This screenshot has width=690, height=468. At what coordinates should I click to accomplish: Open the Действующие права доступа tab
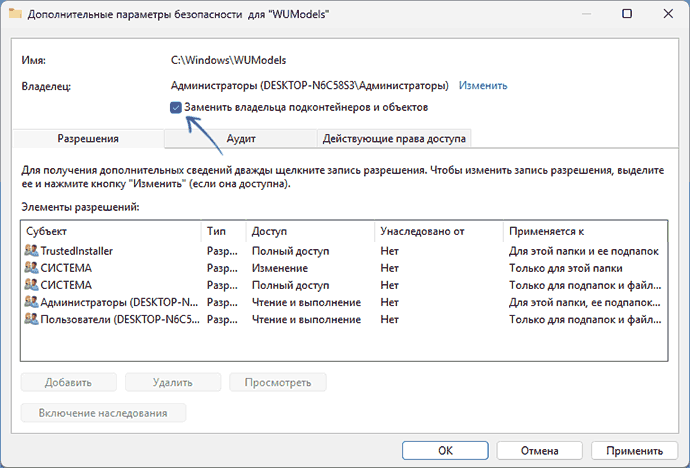tap(393, 139)
